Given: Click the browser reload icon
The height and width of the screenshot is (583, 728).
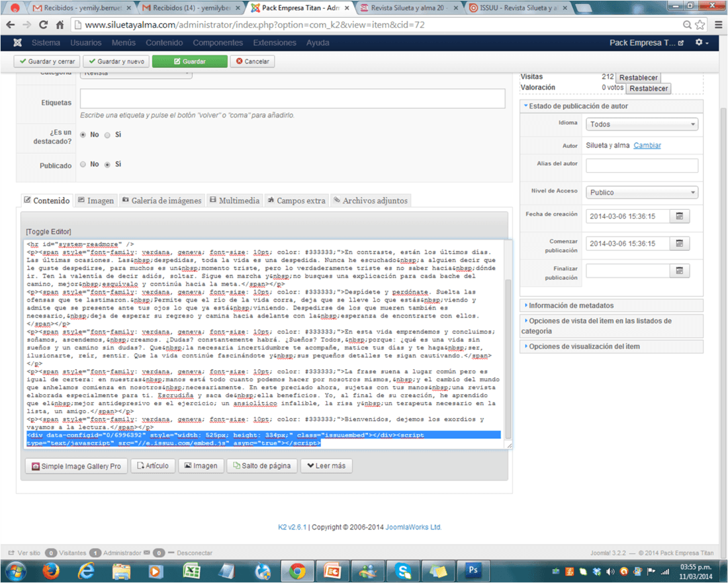Looking at the screenshot, I should pos(43,24).
